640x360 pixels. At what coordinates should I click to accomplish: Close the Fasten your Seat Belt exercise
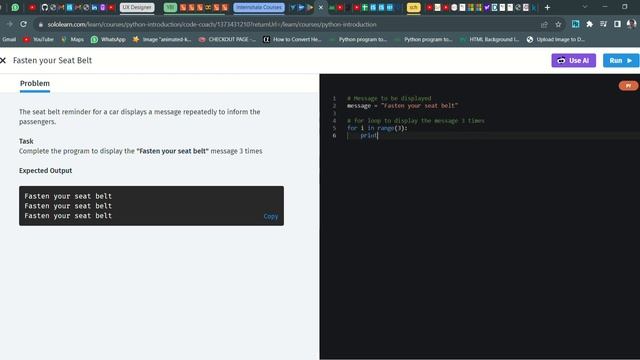3,60
